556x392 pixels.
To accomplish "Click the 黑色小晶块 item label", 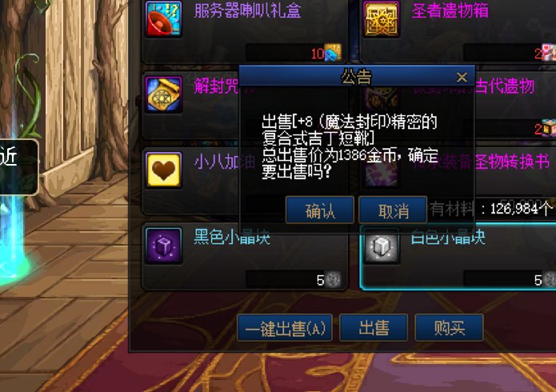I will (232, 237).
